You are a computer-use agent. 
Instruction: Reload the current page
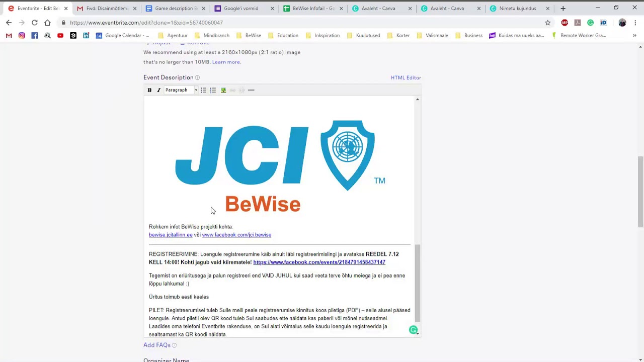pos(34,23)
